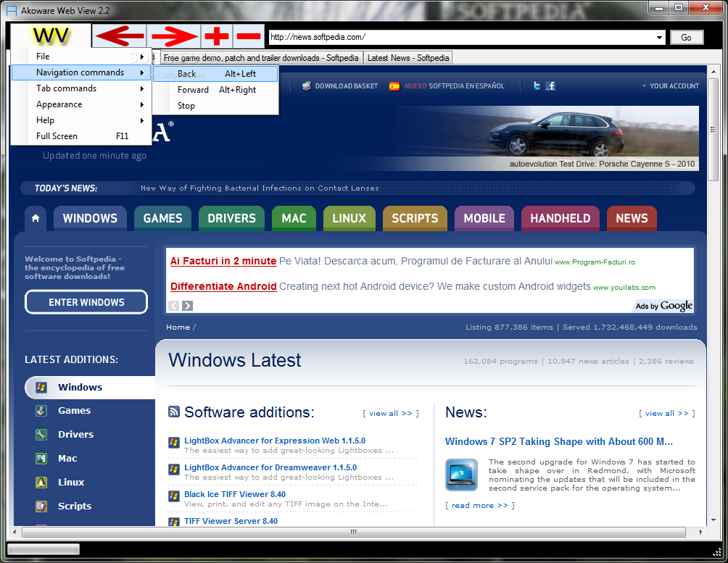Click icon next to LightBox Advancer for Dreamweaver

click(x=174, y=470)
